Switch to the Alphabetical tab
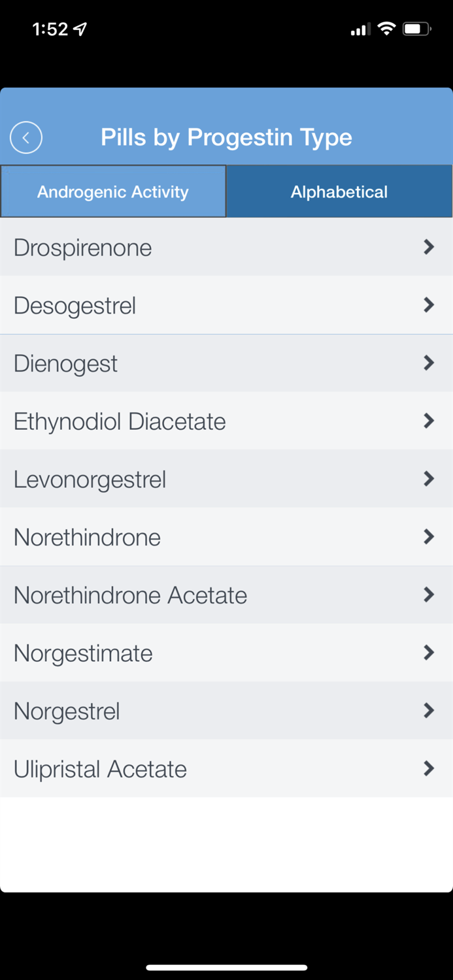 [339, 191]
